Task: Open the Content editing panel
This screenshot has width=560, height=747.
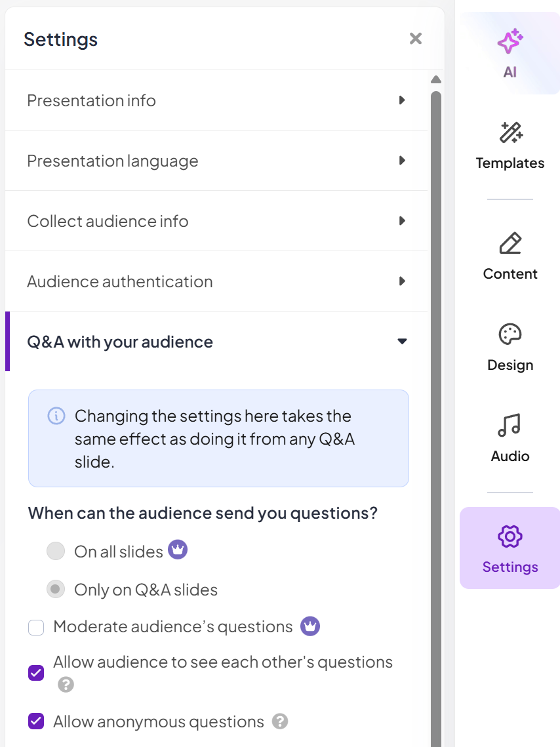Action: point(510,256)
